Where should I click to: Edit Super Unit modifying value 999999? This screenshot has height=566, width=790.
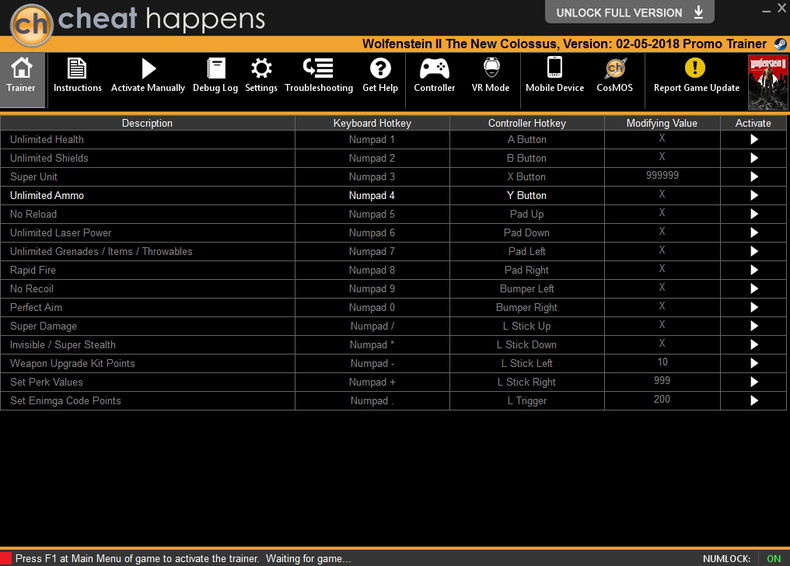point(662,175)
